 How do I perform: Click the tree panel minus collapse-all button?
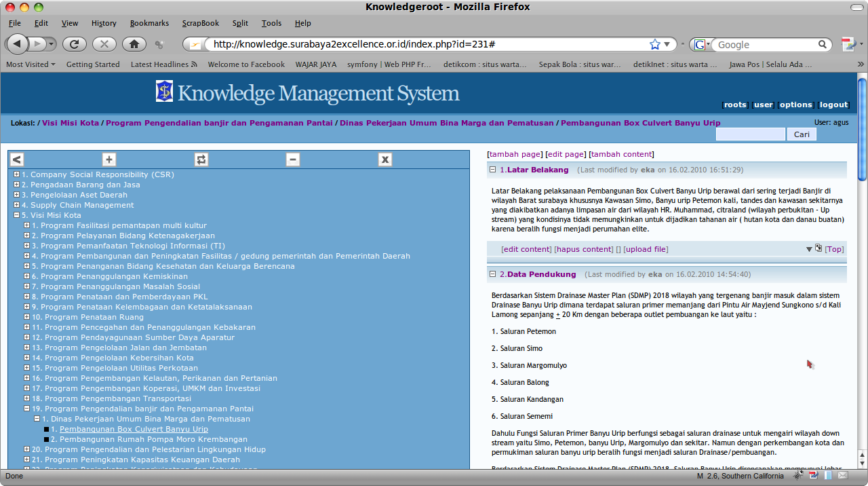click(293, 160)
